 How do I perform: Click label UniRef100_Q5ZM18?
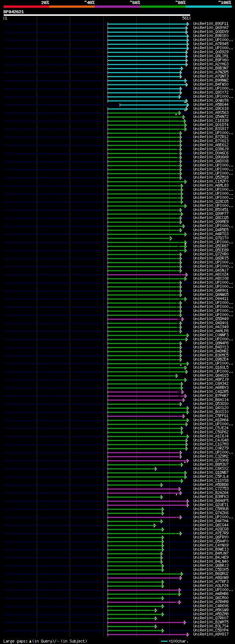(211, 177)
